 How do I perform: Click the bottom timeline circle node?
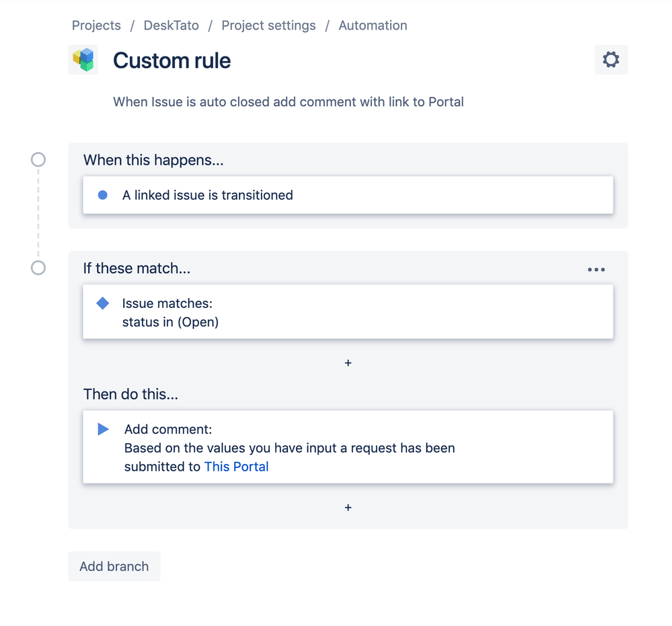(x=38, y=268)
